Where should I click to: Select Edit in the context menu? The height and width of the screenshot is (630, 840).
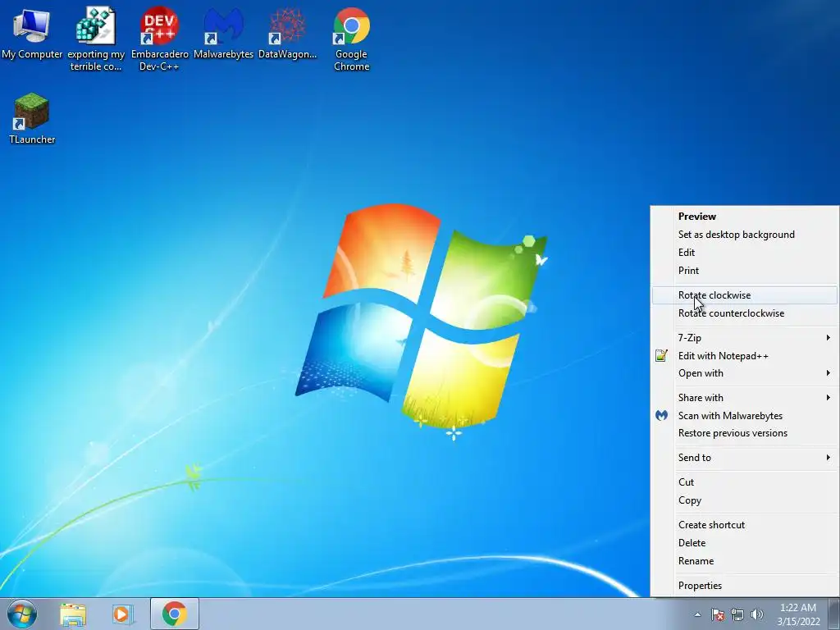745,253
